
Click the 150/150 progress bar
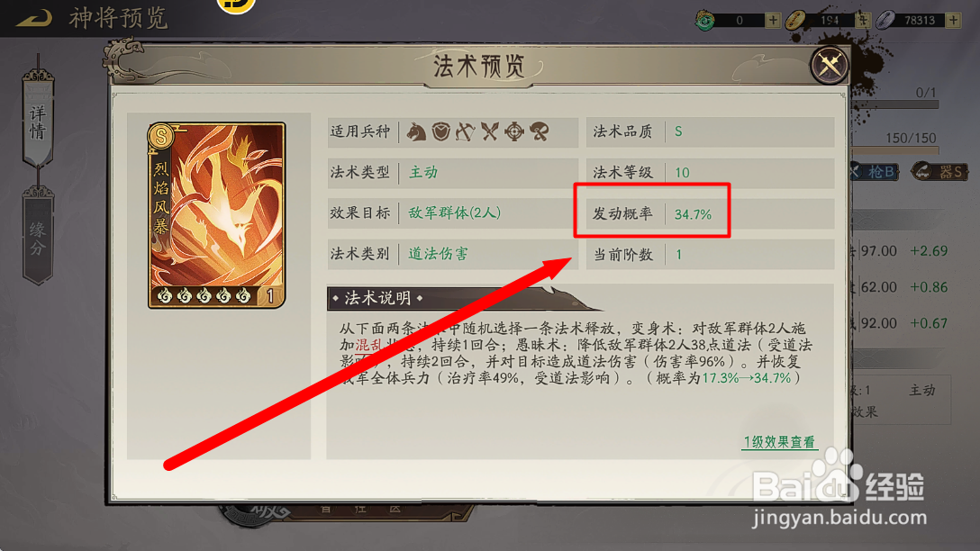point(895,150)
